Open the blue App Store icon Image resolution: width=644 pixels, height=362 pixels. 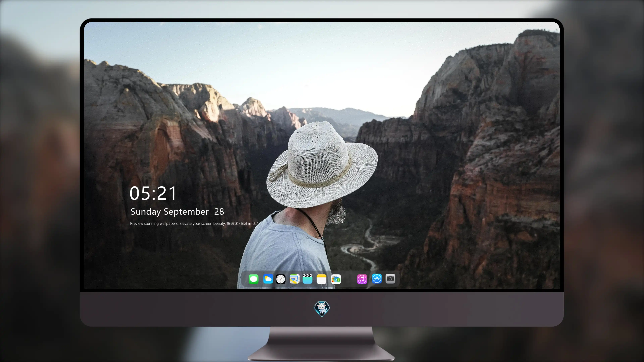tap(377, 279)
